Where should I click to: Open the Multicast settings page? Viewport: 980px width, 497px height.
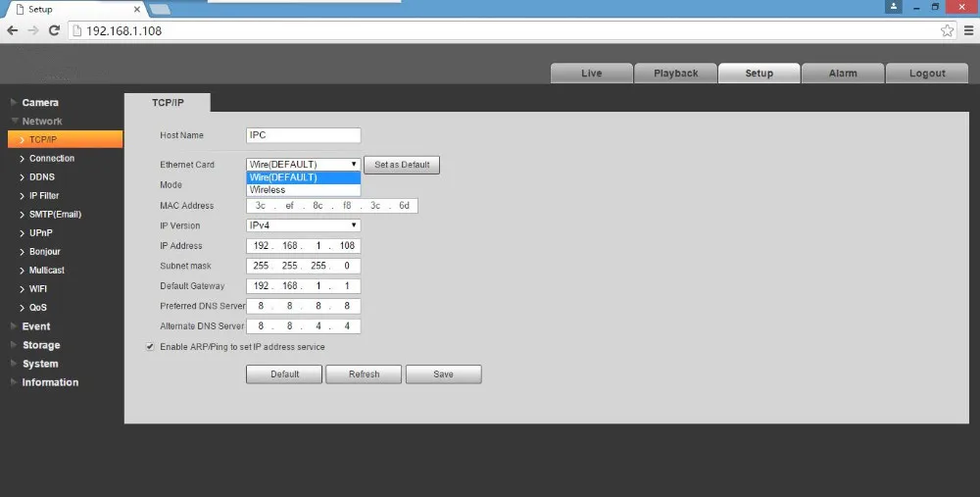point(47,271)
